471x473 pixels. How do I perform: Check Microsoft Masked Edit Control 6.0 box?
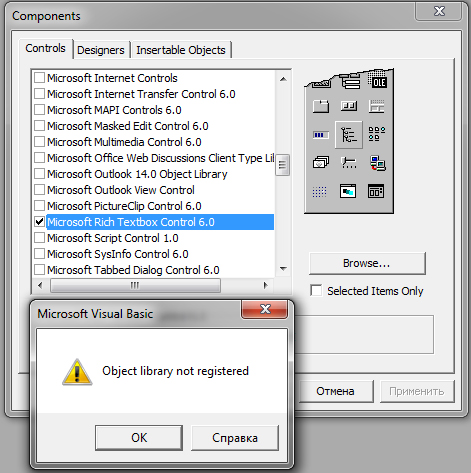40,126
